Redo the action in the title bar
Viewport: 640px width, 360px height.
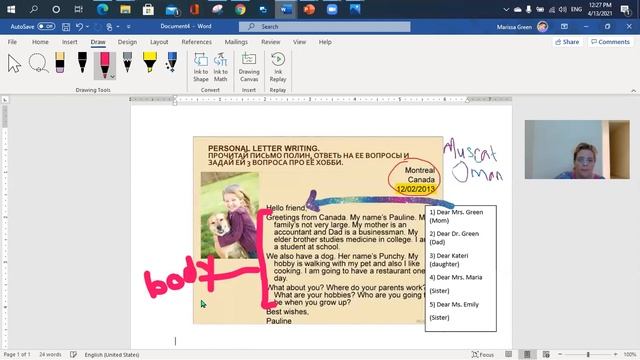[x=98, y=27]
